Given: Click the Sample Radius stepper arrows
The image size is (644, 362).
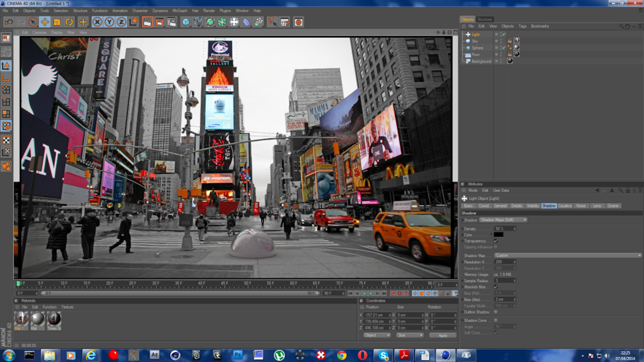Looking at the screenshot, I should (x=514, y=281).
